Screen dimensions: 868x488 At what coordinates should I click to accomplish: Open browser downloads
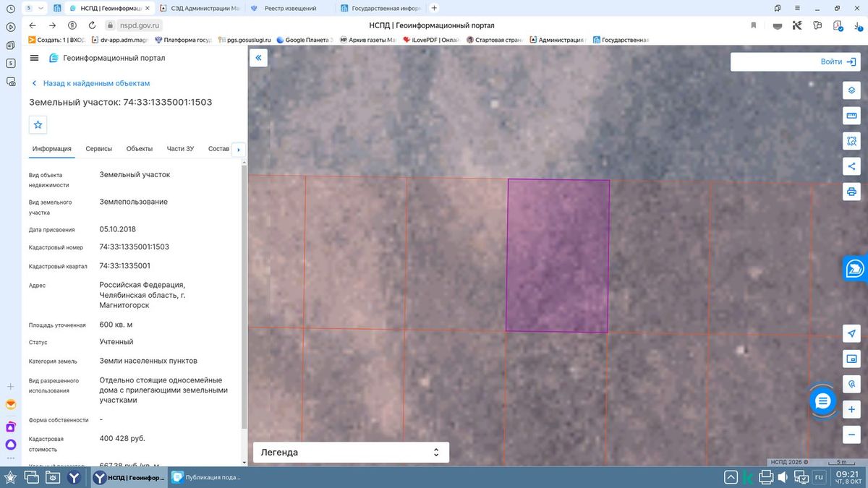(x=856, y=25)
